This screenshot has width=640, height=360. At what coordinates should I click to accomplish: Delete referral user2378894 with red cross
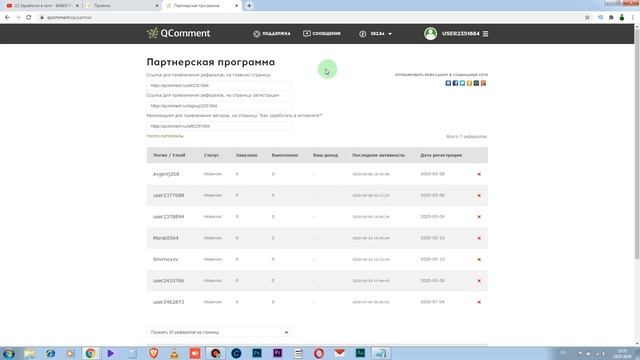479,217
